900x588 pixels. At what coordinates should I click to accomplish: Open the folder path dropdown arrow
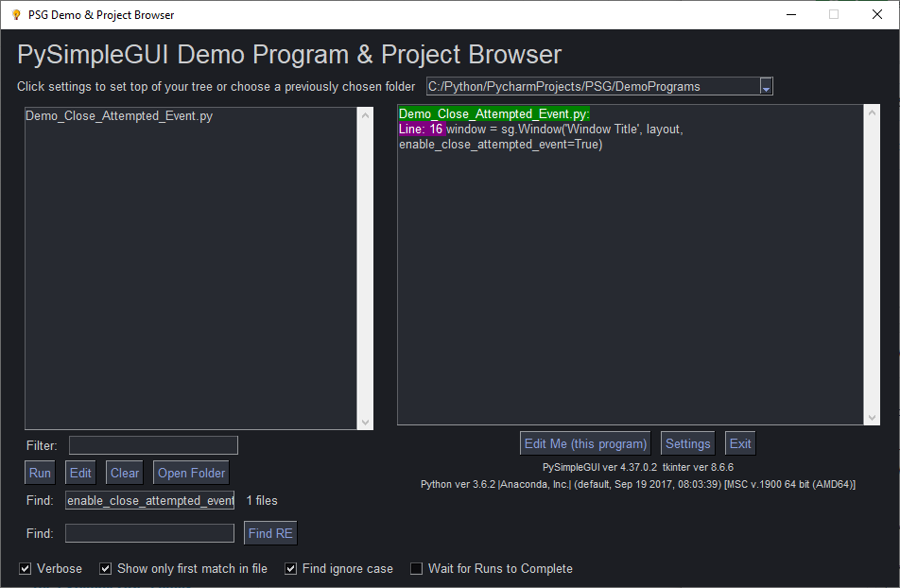(x=766, y=85)
